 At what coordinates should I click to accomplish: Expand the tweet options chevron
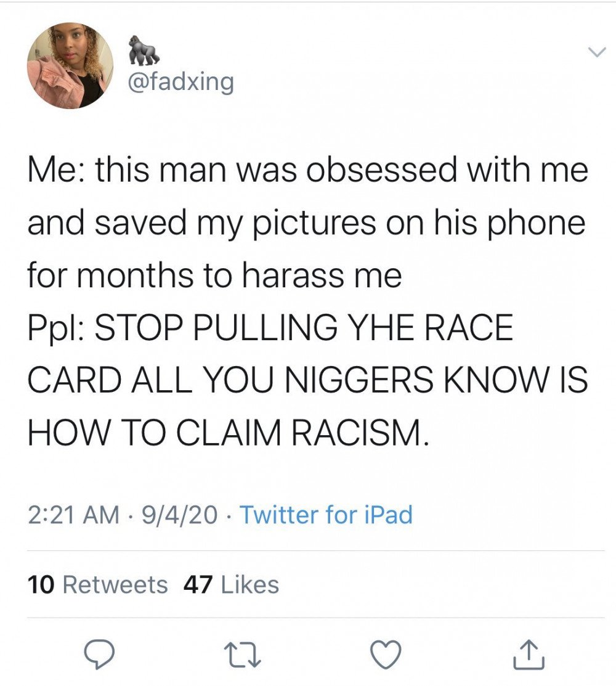click(597, 52)
